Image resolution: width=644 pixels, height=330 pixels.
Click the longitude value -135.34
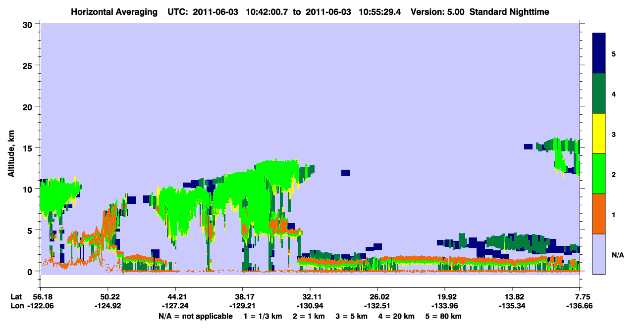(512, 306)
